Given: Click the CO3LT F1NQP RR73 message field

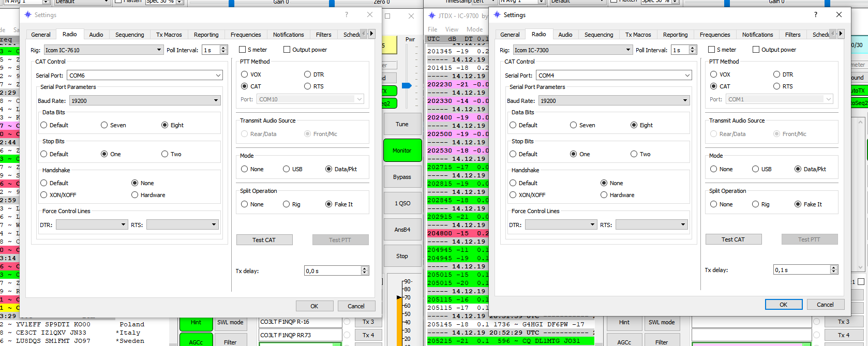Looking at the screenshot, I should (300, 335).
